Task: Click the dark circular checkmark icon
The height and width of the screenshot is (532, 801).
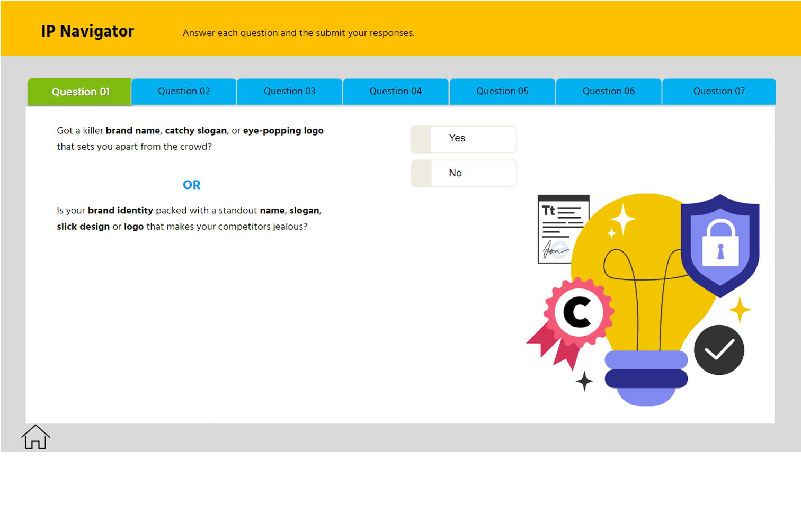Action: coord(719,350)
